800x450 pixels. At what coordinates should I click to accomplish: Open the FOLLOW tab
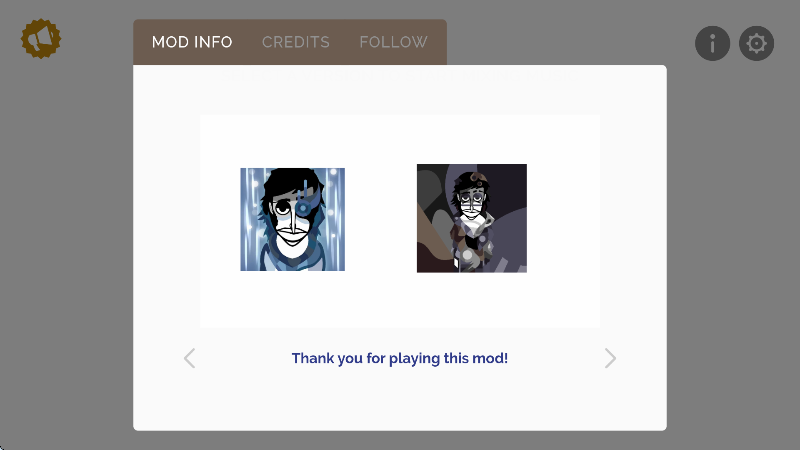tap(393, 42)
